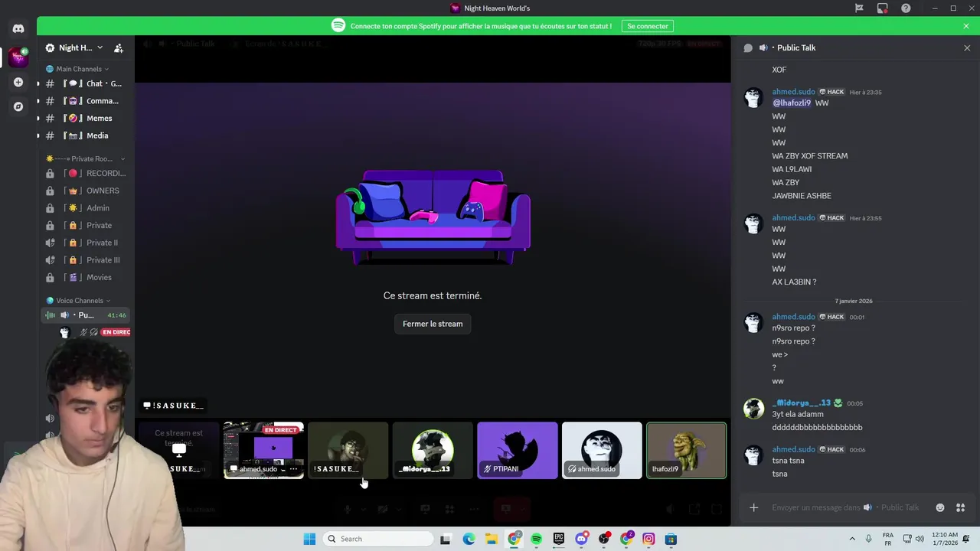Screen dimensions: 980x551
Task: Open the emoji picker in message box
Action: click(940, 507)
